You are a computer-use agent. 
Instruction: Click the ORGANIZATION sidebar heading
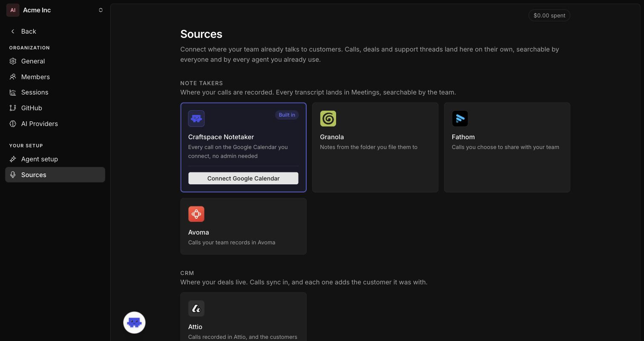coord(29,48)
